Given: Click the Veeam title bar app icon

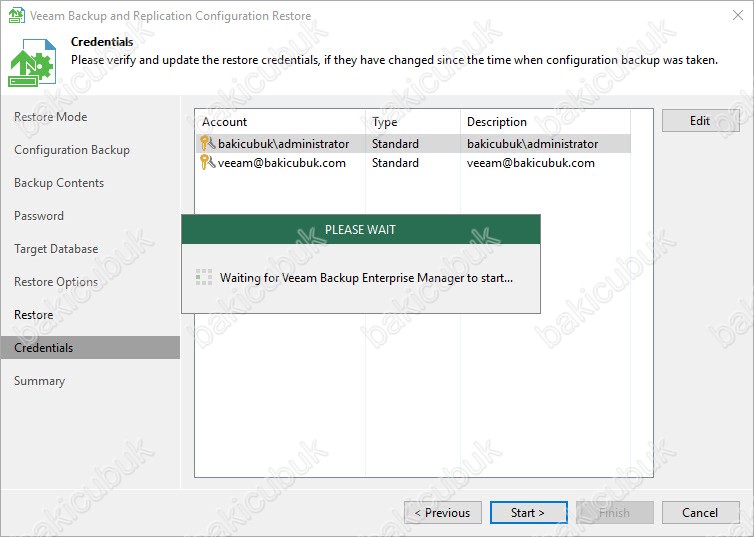Looking at the screenshot, I should (16, 15).
